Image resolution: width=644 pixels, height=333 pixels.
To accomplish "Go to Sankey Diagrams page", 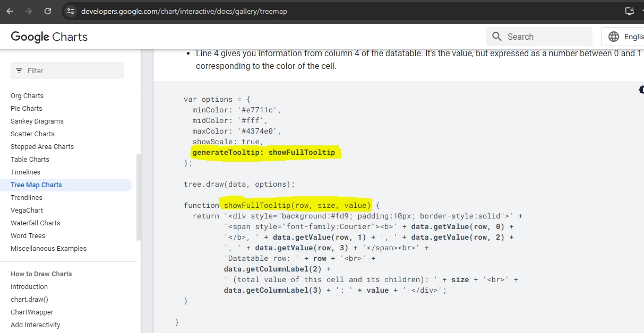I will pyautogui.click(x=37, y=121).
